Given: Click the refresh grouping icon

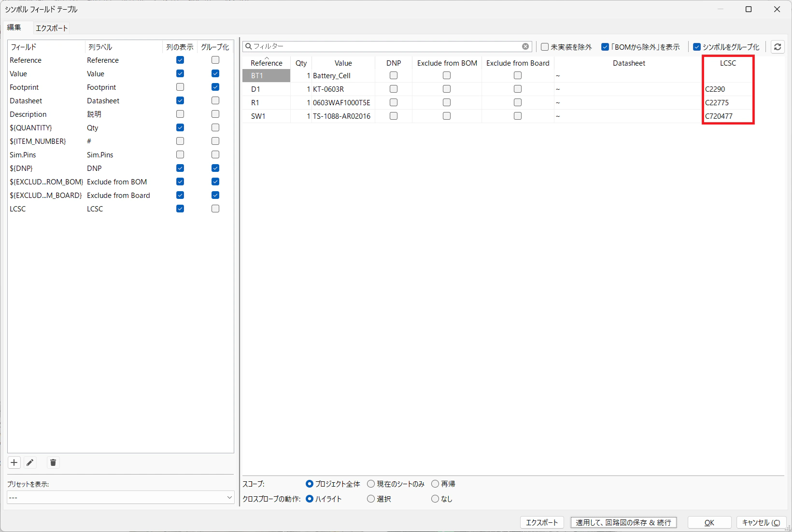Looking at the screenshot, I should [778, 47].
